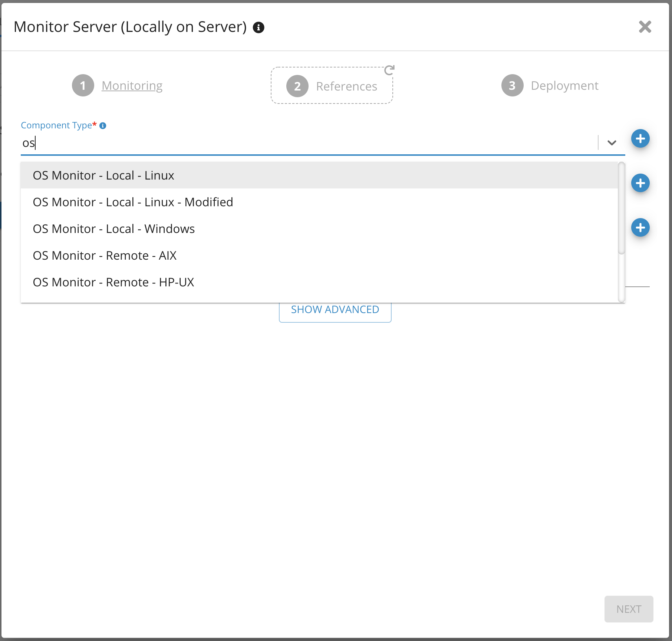
Task: Collapse the Component Type dropdown chevron
Action: point(612,143)
